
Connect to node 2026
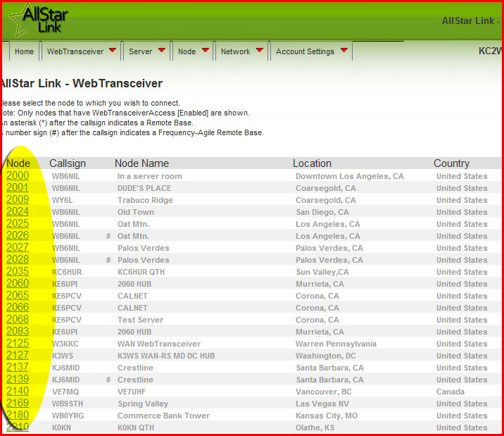pyautogui.click(x=18, y=235)
